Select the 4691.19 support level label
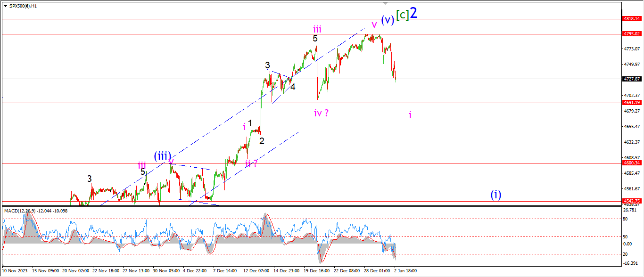The width and height of the screenshot is (644, 277). point(631,103)
